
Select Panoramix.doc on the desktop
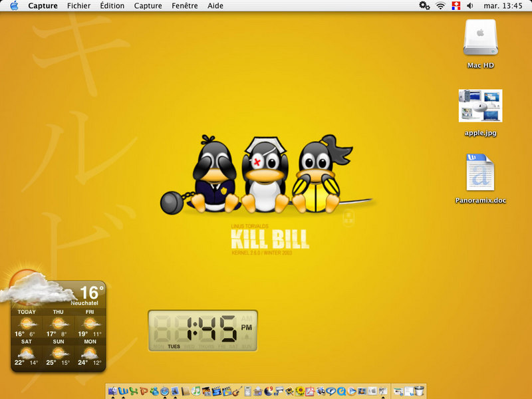(480, 172)
